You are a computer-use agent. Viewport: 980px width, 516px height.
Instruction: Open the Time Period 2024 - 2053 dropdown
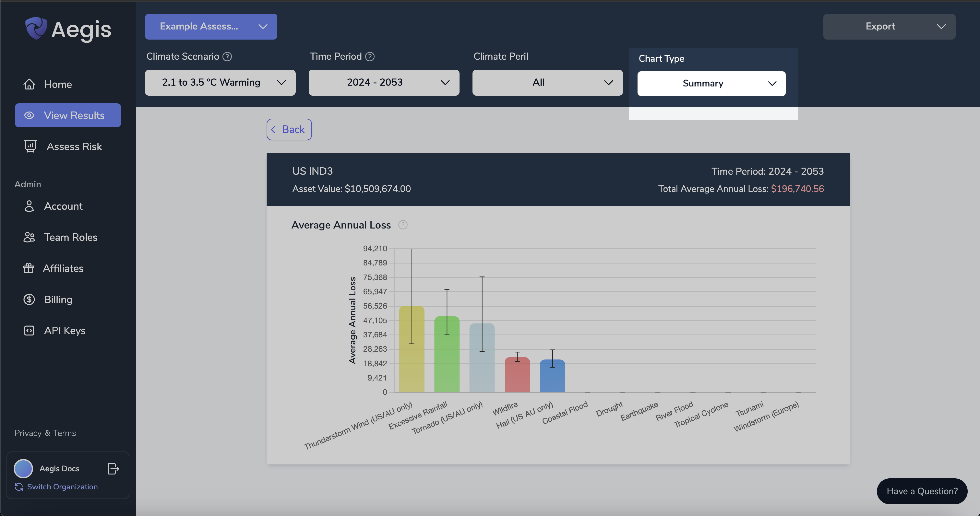[384, 82]
